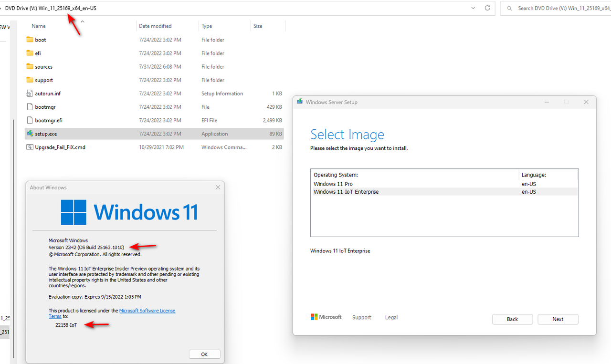Open address bar history dropdown
The width and height of the screenshot is (611, 364).
[473, 8]
